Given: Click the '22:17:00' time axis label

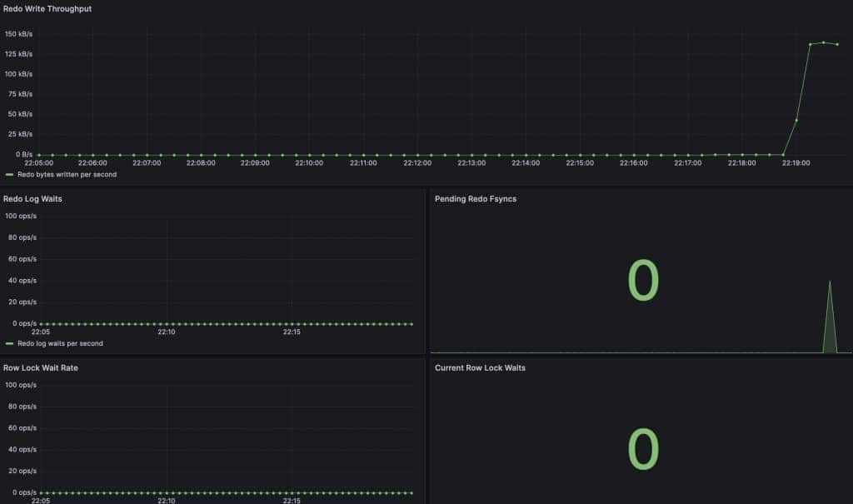Looking at the screenshot, I should coord(688,162).
